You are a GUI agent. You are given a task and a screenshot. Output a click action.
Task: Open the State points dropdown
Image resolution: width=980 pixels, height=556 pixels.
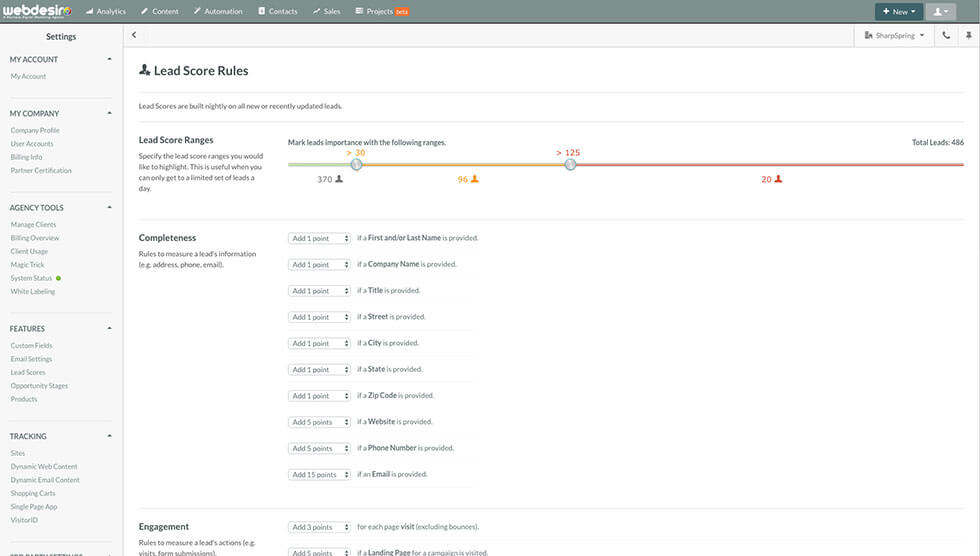coord(319,369)
